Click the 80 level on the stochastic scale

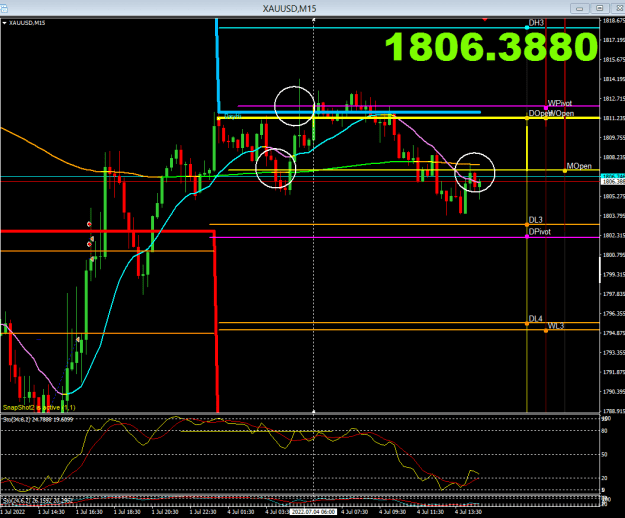pyautogui.click(x=605, y=431)
